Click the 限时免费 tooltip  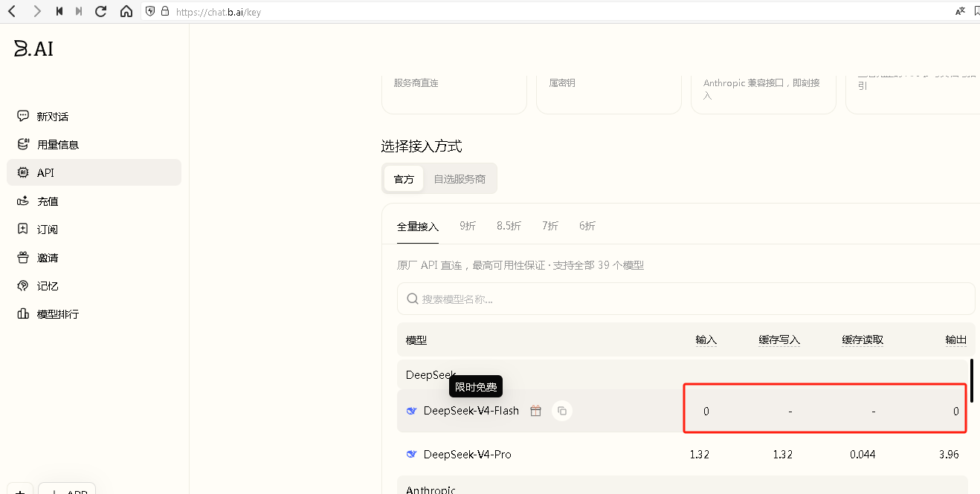476,387
